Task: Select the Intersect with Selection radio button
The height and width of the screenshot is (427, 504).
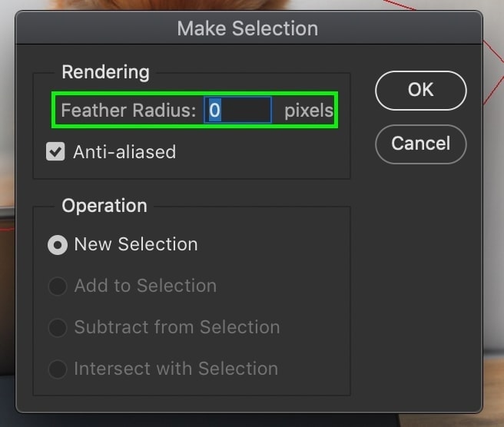Action: tap(58, 369)
